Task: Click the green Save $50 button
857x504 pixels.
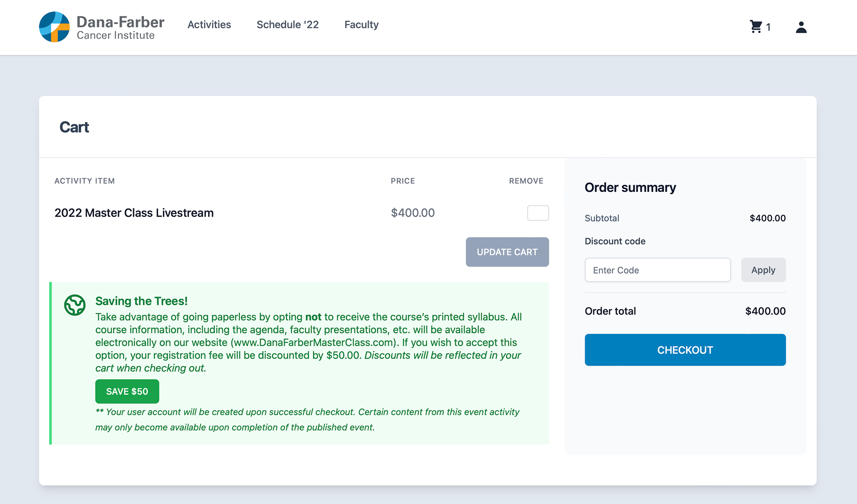Action: [127, 392]
